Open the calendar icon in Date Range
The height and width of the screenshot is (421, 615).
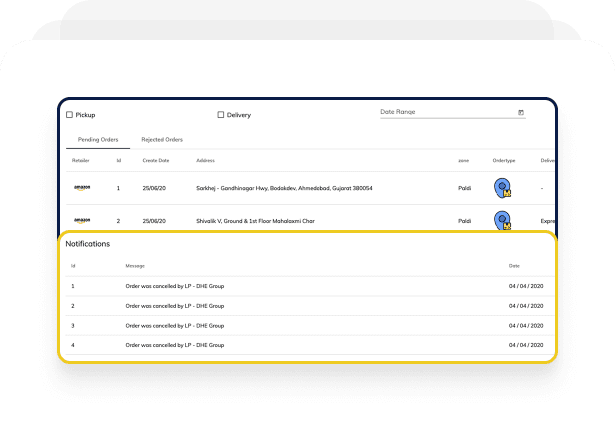521,112
